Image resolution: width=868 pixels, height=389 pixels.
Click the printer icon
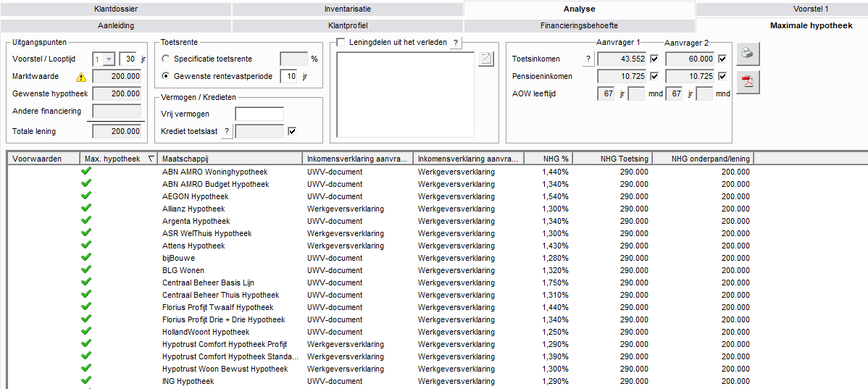coord(748,54)
